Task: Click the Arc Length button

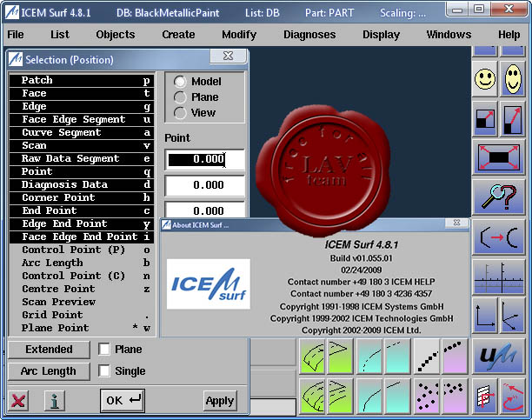Action: (x=49, y=371)
